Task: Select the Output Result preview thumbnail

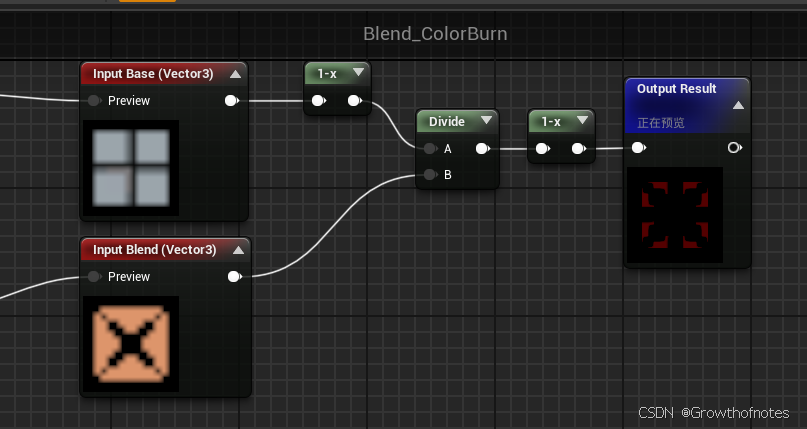Action: (x=675, y=215)
